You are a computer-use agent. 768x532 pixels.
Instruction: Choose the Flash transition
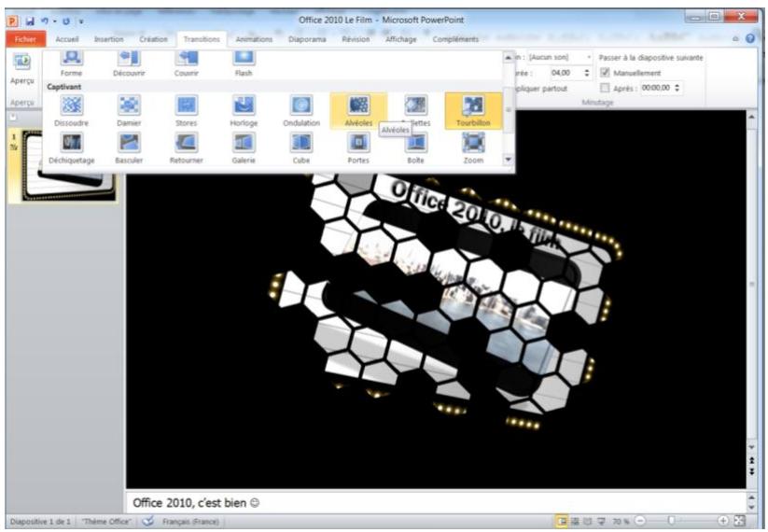[244, 64]
